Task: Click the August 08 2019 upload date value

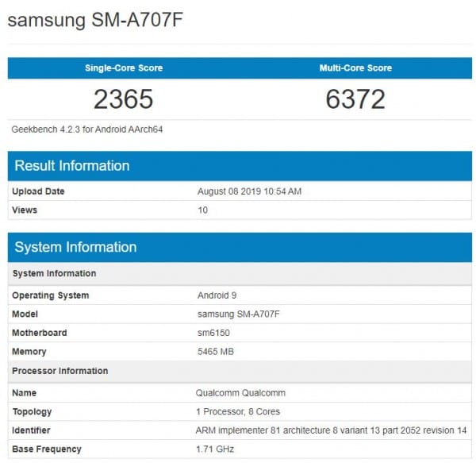Action: [249, 191]
